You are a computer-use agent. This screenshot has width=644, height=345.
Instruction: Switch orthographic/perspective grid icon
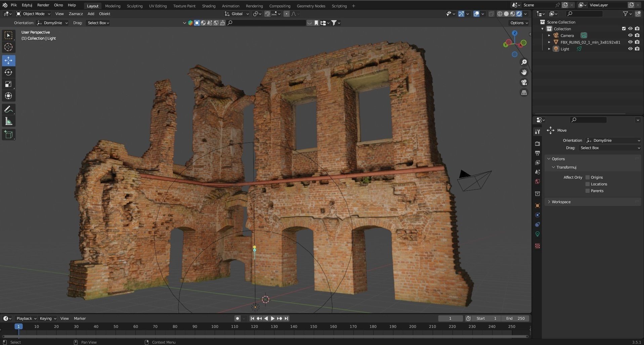click(x=524, y=92)
